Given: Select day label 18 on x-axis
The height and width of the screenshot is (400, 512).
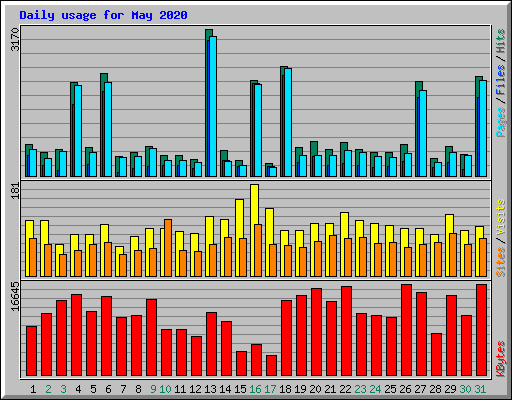Looking at the screenshot, I should tap(285, 389).
